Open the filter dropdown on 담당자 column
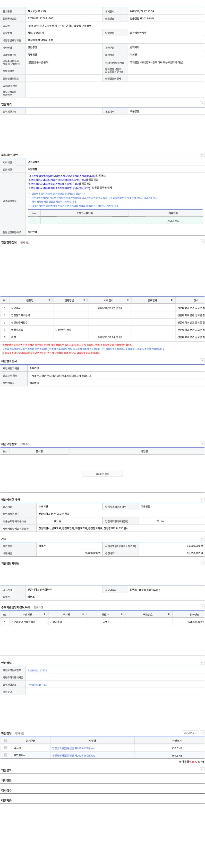The image size is (205, 868). (x=124, y=614)
